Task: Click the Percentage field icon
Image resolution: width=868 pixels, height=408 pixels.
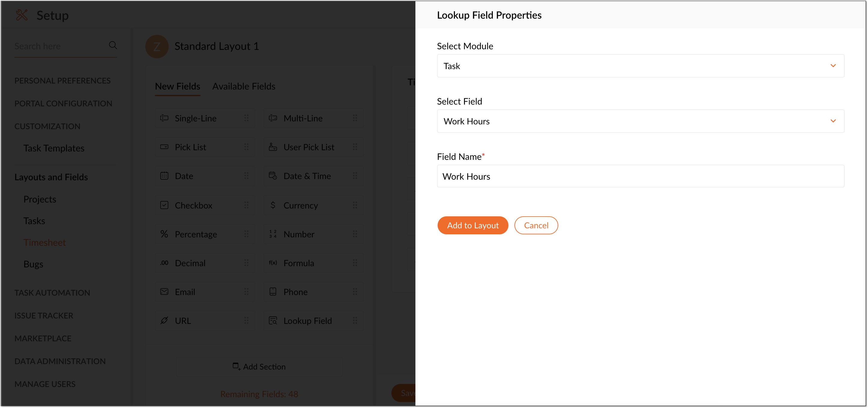Action: (x=164, y=234)
